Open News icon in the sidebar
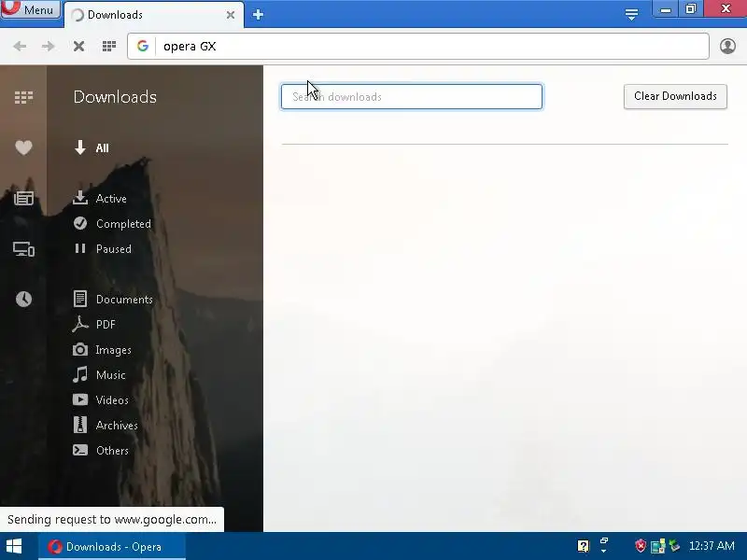The image size is (747, 560). [x=23, y=198]
